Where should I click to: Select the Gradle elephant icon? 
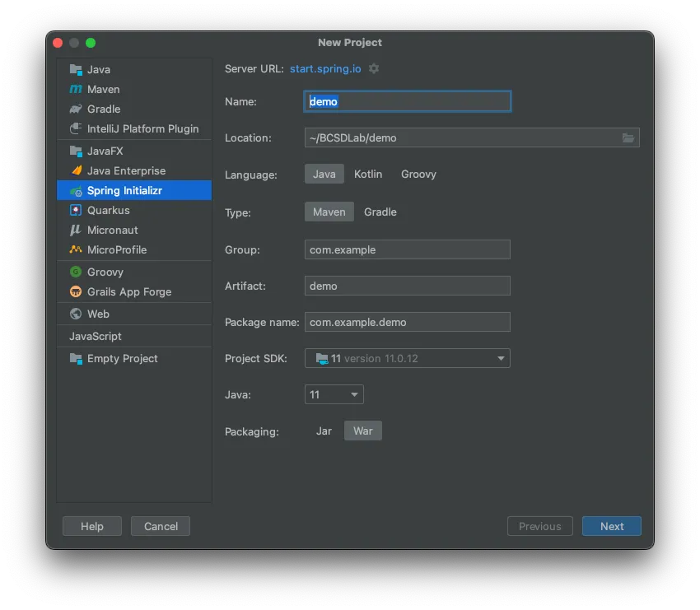[76, 109]
